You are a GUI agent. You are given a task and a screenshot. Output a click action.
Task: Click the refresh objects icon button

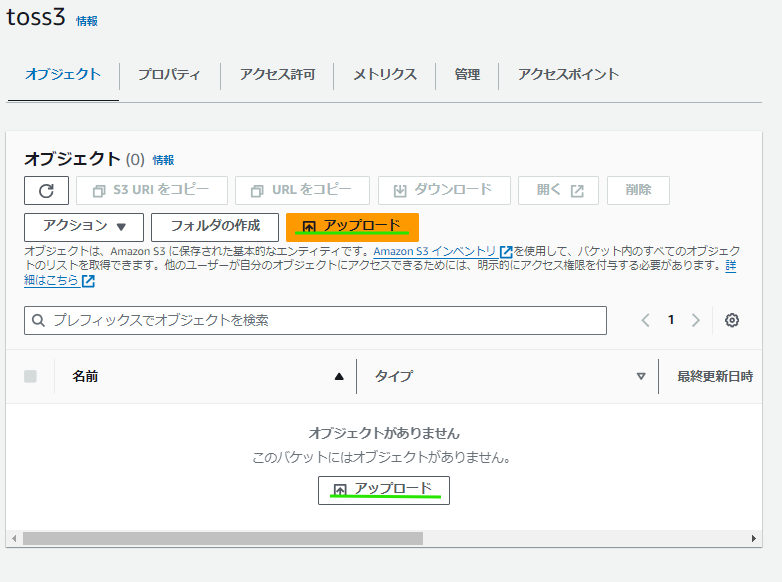click(46, 191)
